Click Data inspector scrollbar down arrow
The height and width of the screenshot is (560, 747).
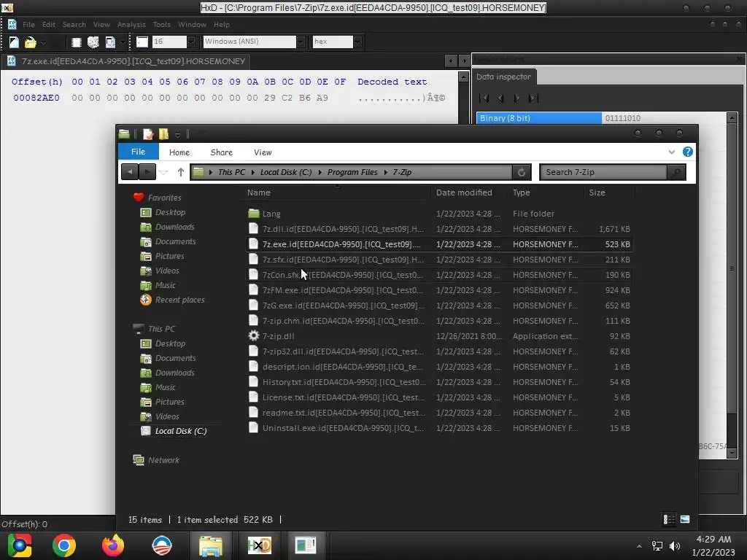click(732, 454)
